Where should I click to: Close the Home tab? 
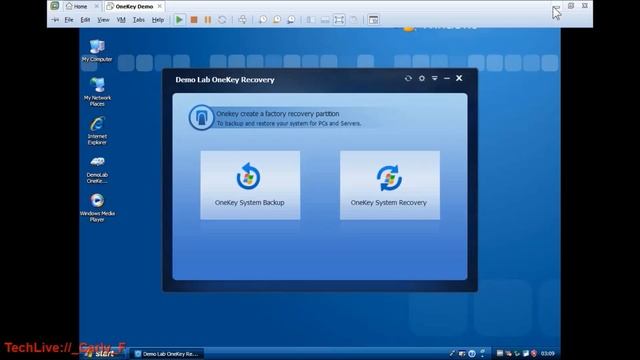pyautogui.click(x=97, y=6)
